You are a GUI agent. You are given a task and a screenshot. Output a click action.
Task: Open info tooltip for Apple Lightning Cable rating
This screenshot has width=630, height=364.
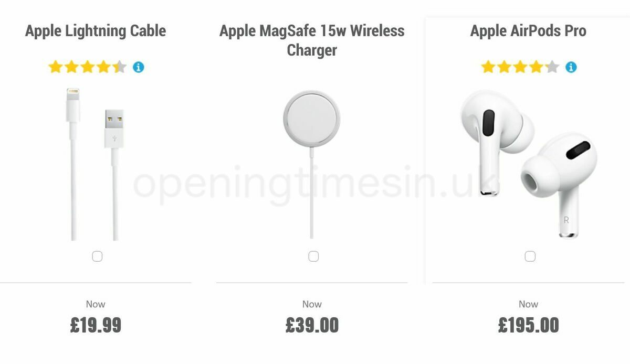138,66
